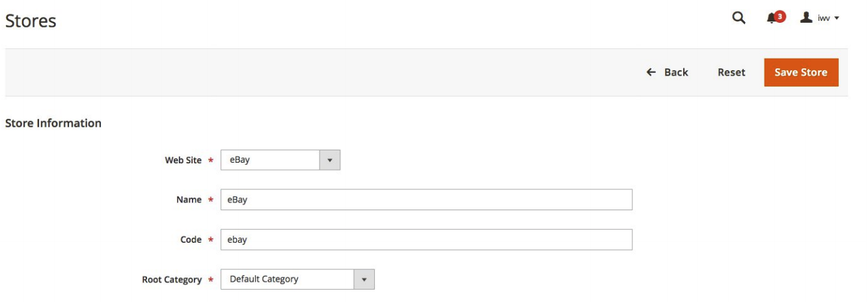Click the Web Site field label
Viewport: 868px width, 302px height.
(183, 160)
